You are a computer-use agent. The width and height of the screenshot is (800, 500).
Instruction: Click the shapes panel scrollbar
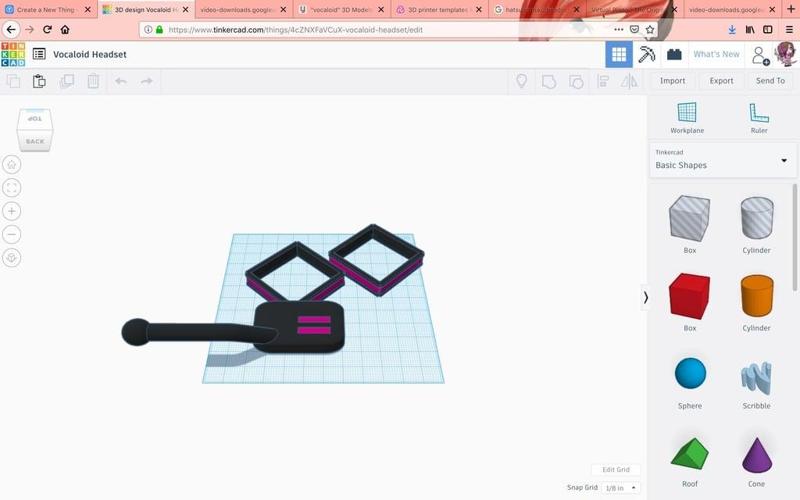[794, 238]
